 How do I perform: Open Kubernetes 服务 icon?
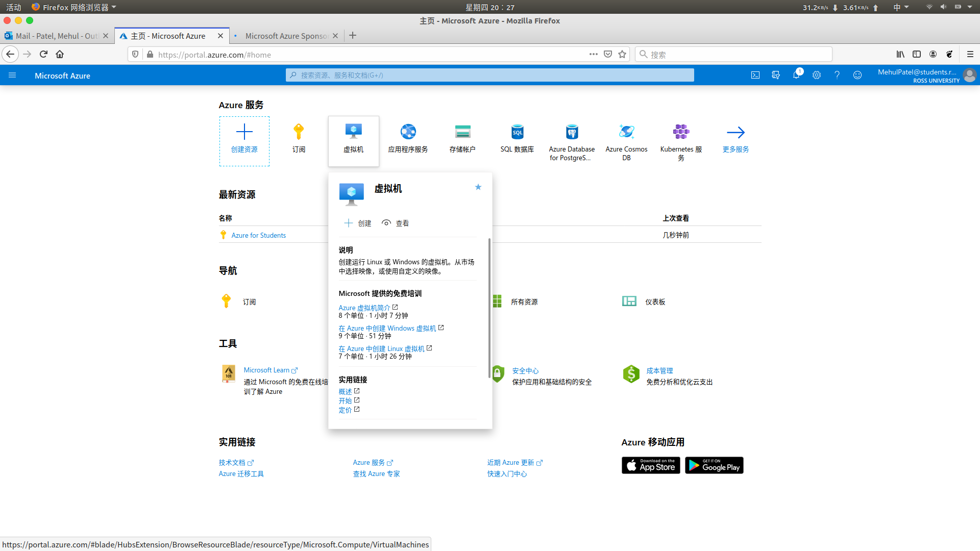click(x=681, y=132)
